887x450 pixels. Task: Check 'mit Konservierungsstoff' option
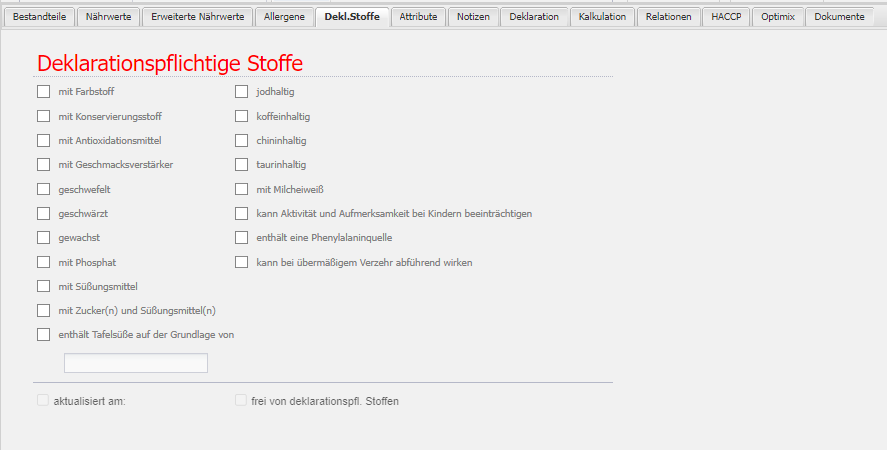pos(43,116)
